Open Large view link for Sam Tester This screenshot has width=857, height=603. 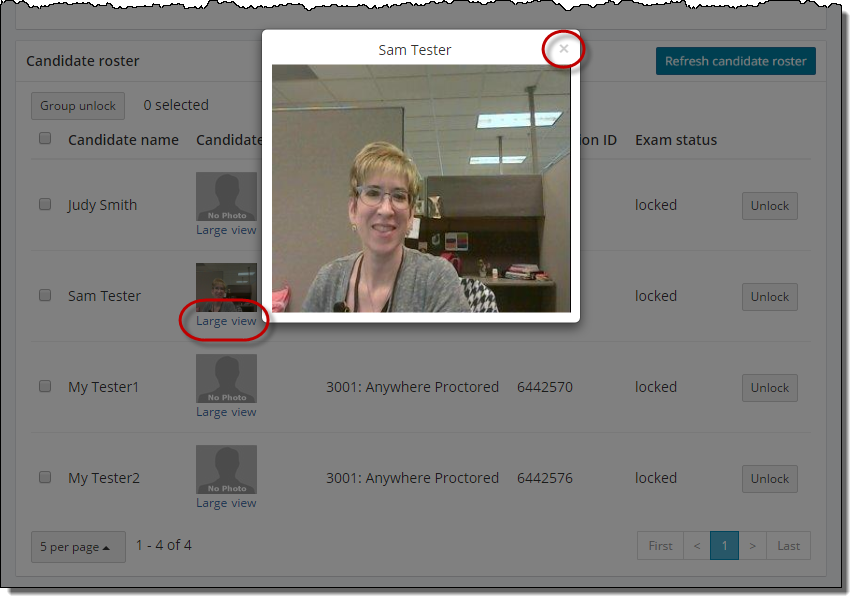(x=226, y=321)
